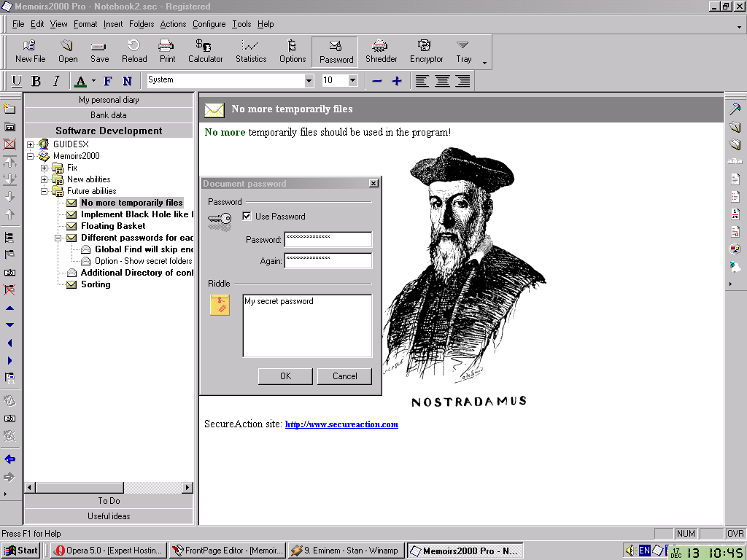
Task: Expand the GUIDESX tree node
Action: tap(29, 144)
